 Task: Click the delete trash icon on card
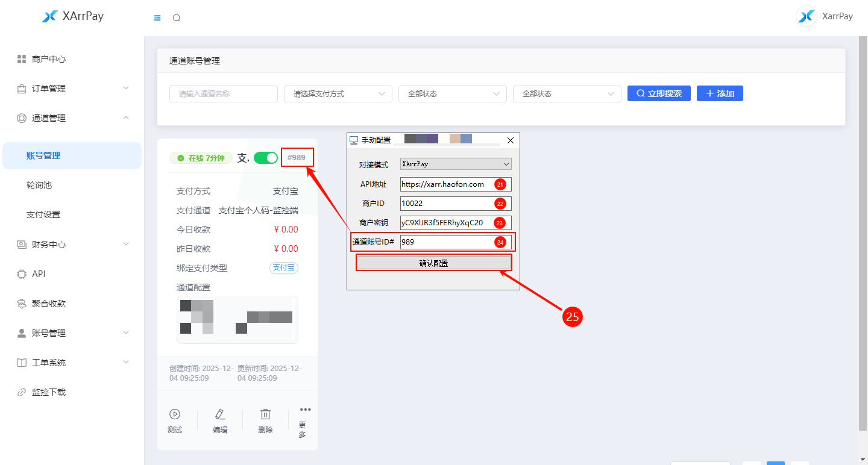(x=265, y=414)
